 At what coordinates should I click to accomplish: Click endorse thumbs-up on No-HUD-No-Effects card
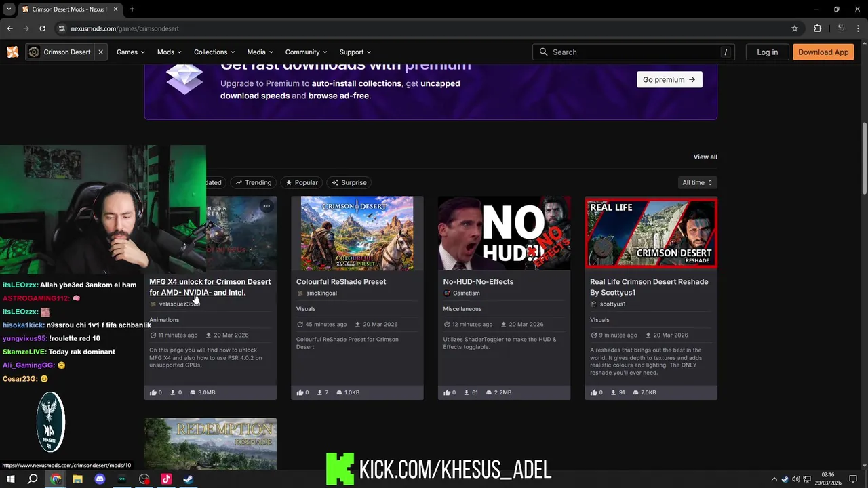pos(447,392)
